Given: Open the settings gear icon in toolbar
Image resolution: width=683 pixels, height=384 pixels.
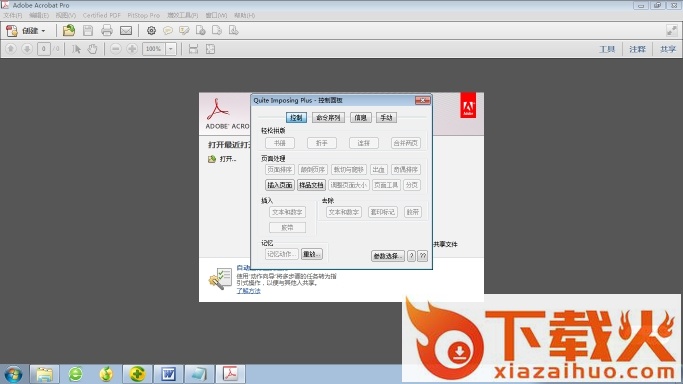Looking at the screenshot, I should click(151, 30).
